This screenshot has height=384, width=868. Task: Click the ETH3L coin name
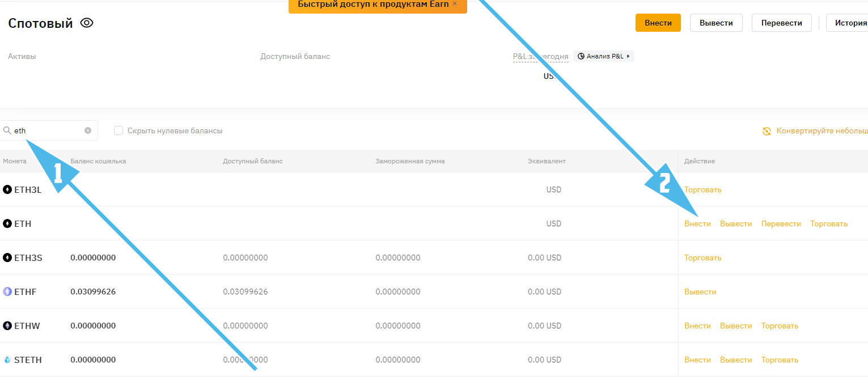pyautogui.click(x=28, y=189)
